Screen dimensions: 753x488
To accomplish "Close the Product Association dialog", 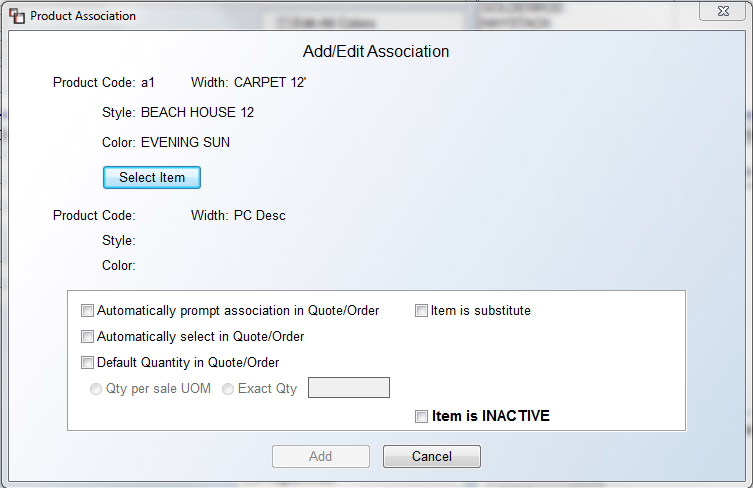I will click(723, 12).
